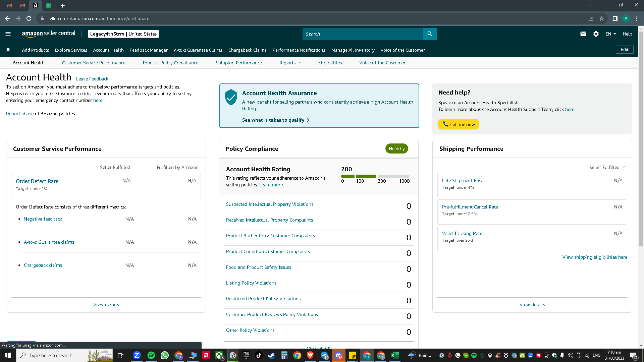This screenshot has height=362, width=644.
Task: Open Epic Games launcher in the taskbar
Action: pos(246,355)
